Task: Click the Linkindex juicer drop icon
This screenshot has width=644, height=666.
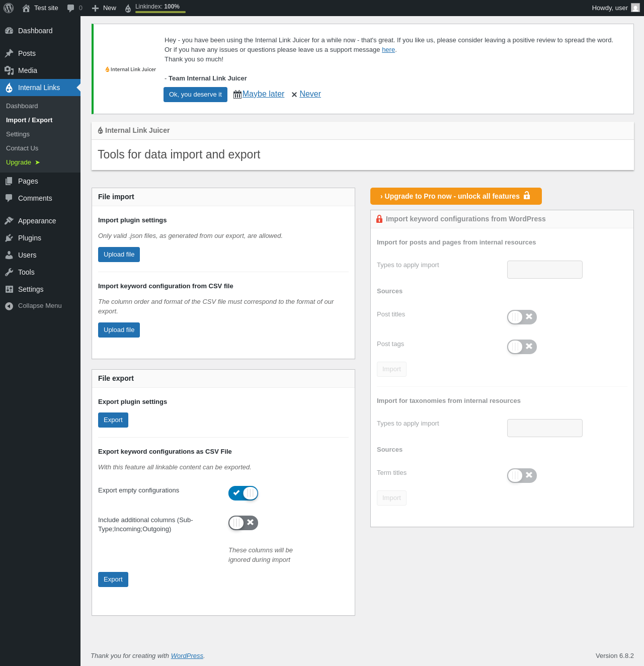Action: click(128, 9)
